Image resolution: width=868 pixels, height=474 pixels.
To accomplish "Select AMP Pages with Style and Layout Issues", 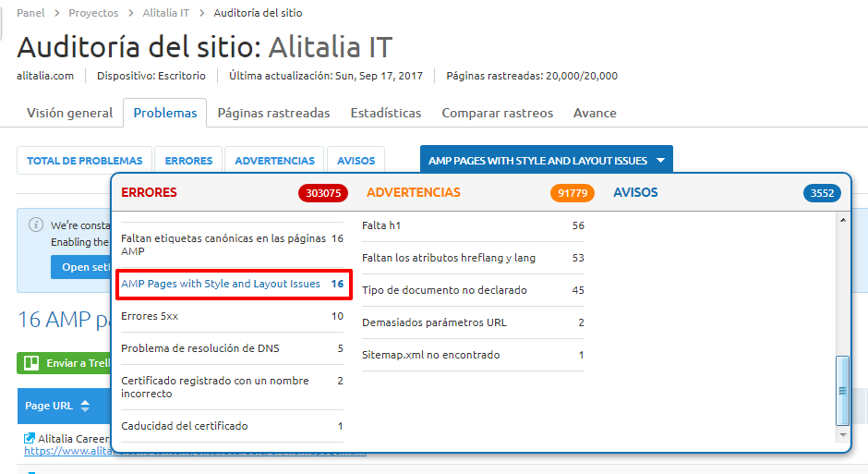I will point(233,284).
